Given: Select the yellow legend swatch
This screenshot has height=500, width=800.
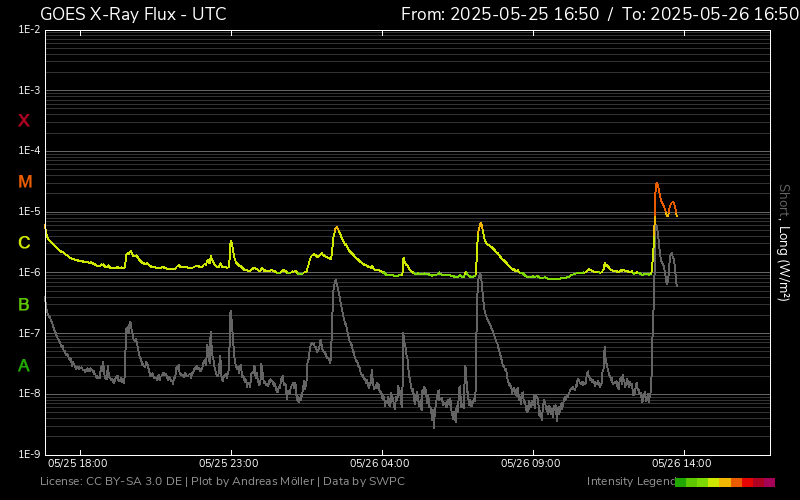Looking at the screenshot, I should click(713, 483).
